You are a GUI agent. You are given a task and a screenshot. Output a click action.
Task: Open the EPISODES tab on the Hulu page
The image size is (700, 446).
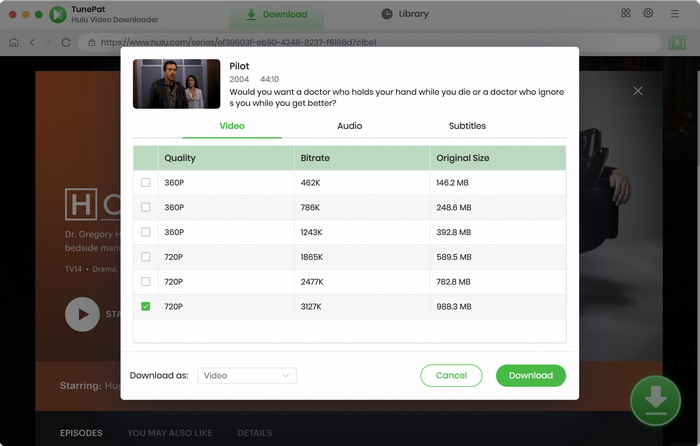(81, 433)
